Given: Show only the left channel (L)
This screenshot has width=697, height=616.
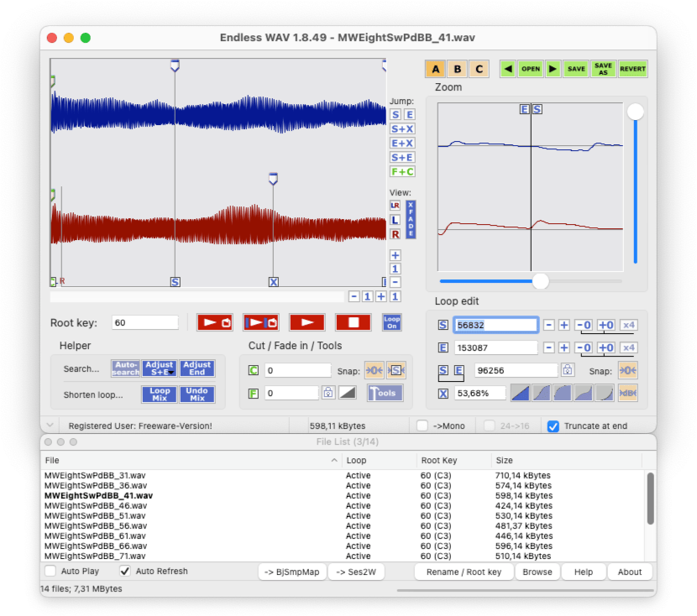Looking at the screenshot, I should [x=395, y=220].
